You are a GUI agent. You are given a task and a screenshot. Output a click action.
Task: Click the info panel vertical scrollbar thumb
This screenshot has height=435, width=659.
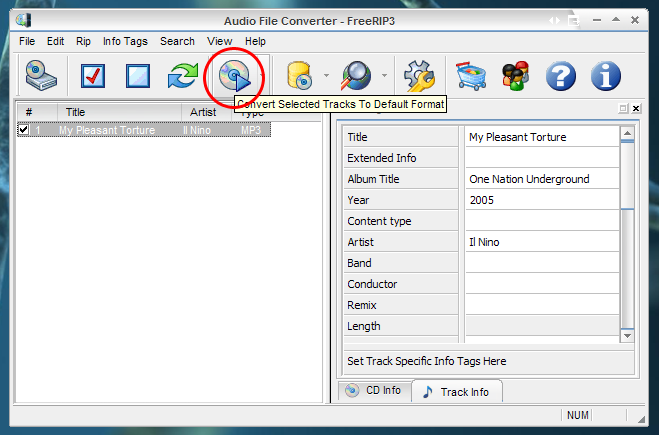[x=627, y=175]
